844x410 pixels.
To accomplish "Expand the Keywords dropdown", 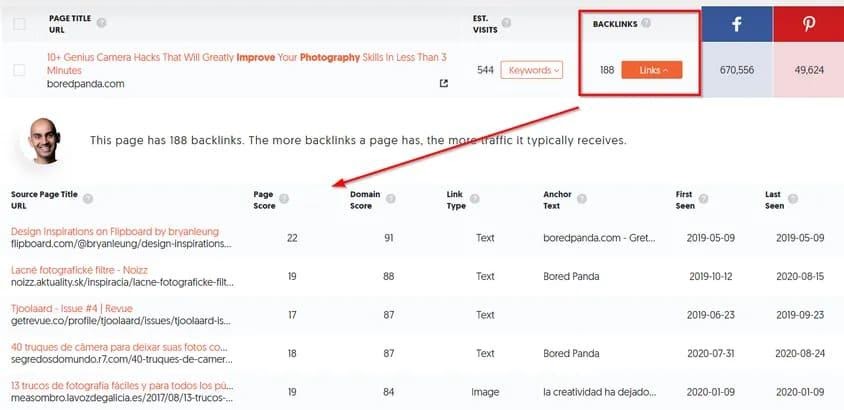I will (531, 70).
